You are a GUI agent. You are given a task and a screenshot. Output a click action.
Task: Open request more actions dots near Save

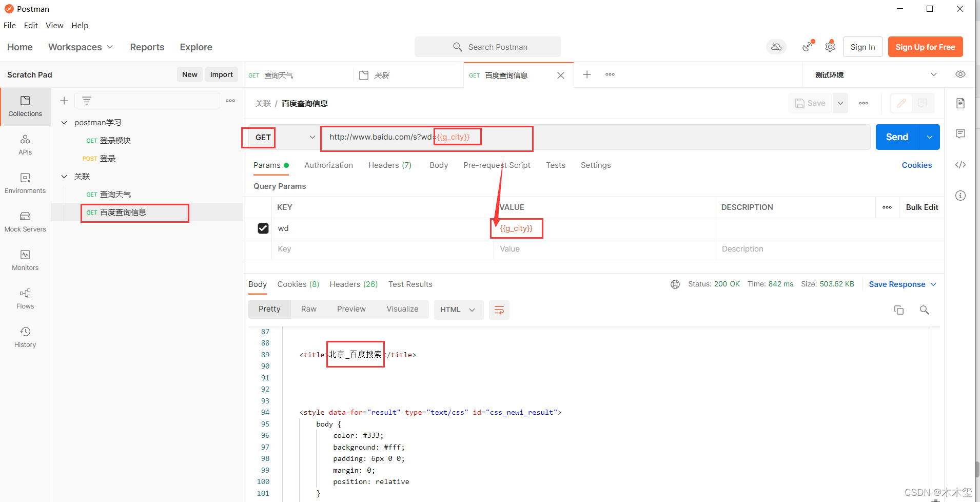click(864, 103)
